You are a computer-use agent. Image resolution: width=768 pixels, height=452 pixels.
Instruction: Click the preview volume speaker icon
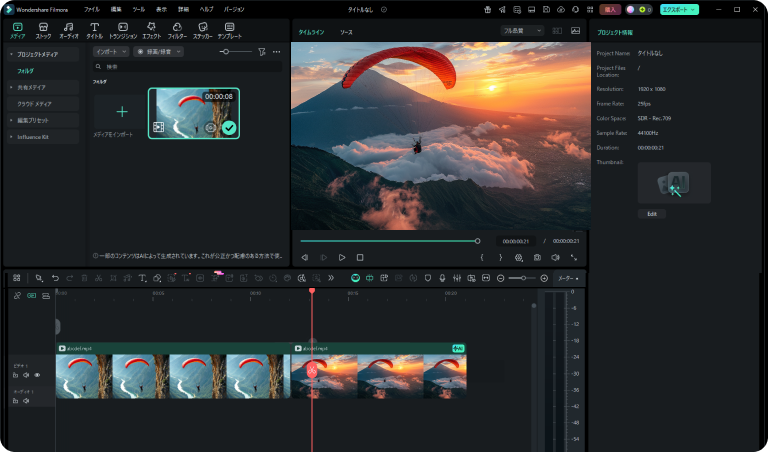pos(555,258)
